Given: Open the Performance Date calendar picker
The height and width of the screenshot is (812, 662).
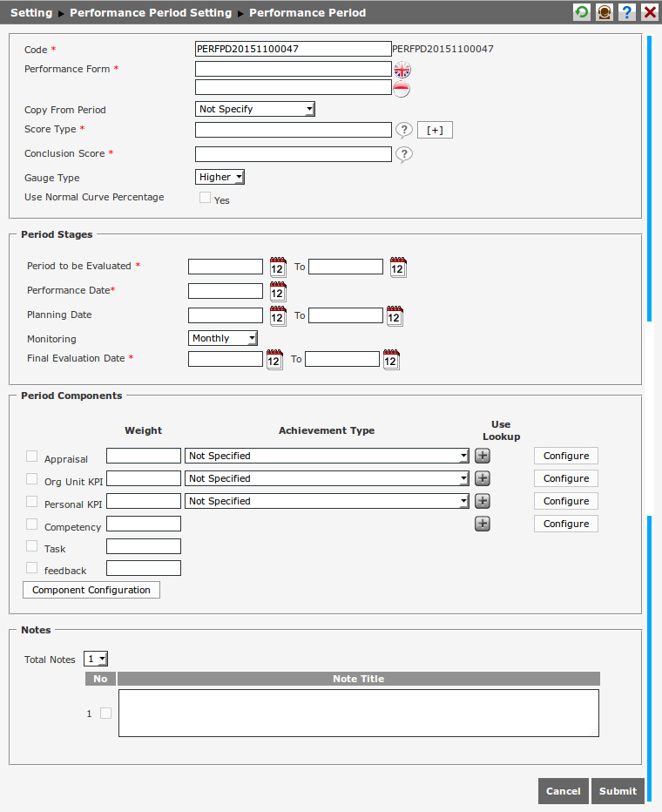Looking at the screenshot, I should (278, 292).
